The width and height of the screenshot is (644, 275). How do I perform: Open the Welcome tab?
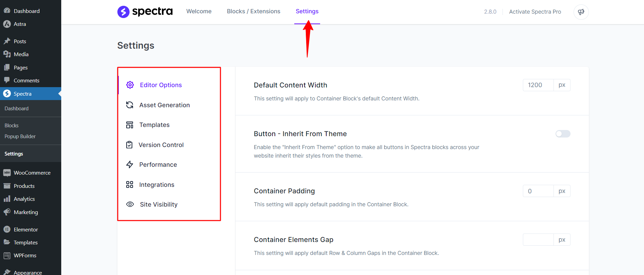coord(199,11)
